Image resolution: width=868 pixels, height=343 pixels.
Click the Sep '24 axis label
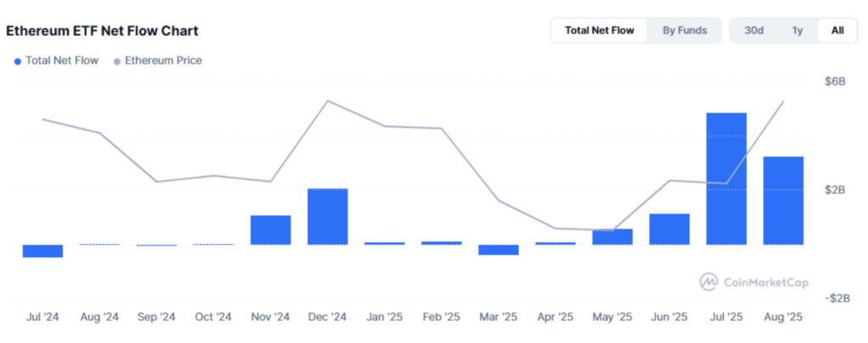click(x=157, y=318)
